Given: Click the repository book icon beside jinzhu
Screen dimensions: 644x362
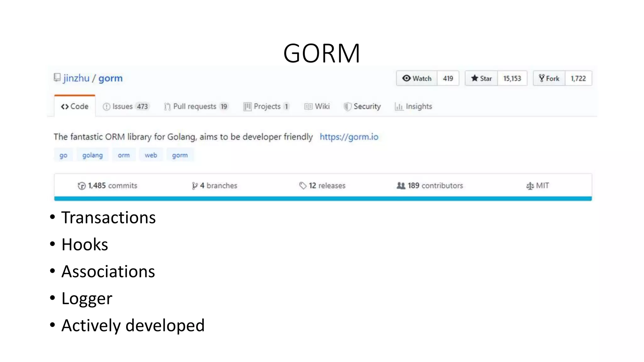Looking at the screenshot, I should (57, 77).
